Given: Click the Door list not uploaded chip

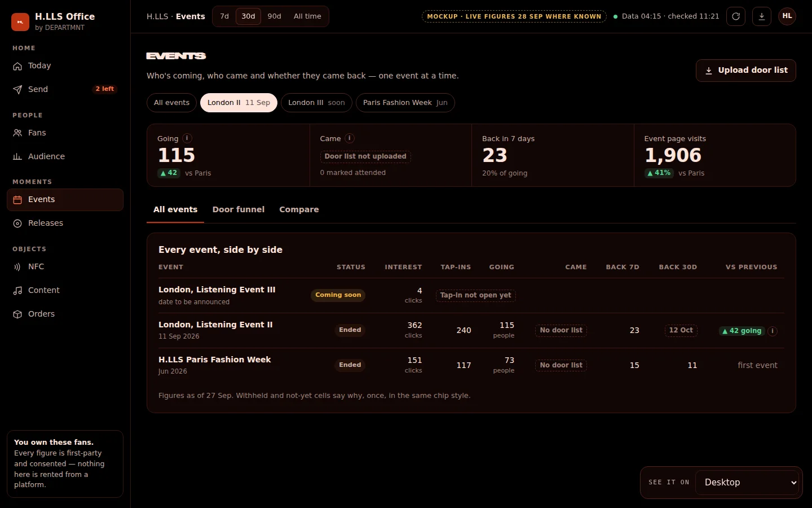Looking at the screenshot, I should [x=365, y=156].
